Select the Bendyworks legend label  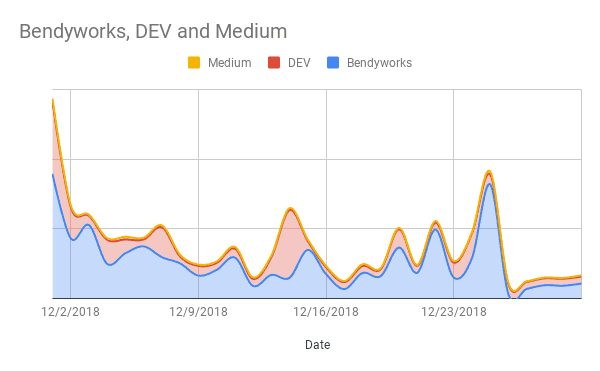pyautogui.click(x=379, y=63)
